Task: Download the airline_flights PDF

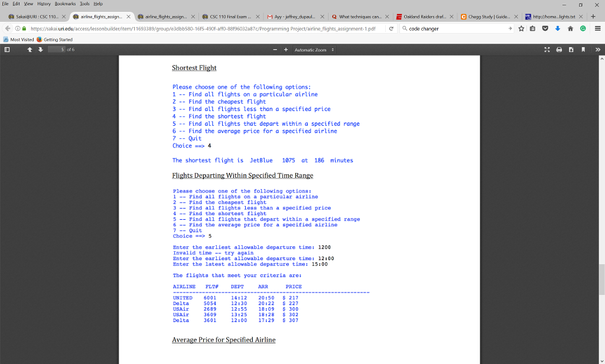Action: 571,50
